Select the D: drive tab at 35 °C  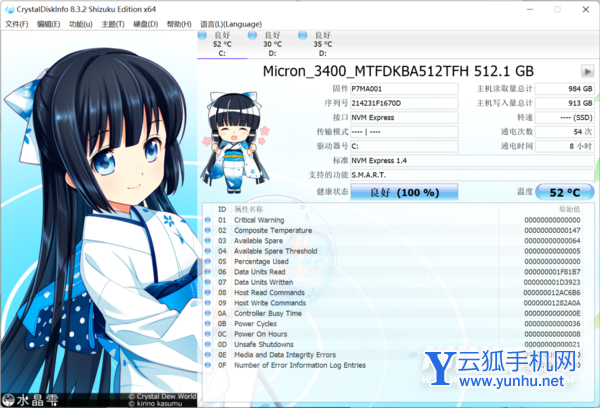point(323,44)
